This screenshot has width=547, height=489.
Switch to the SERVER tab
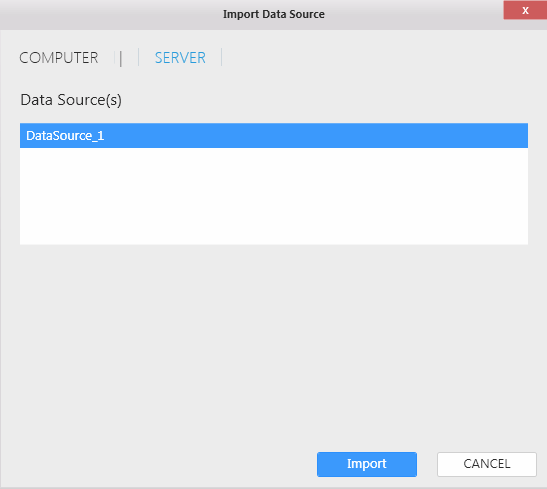(180, 58)
